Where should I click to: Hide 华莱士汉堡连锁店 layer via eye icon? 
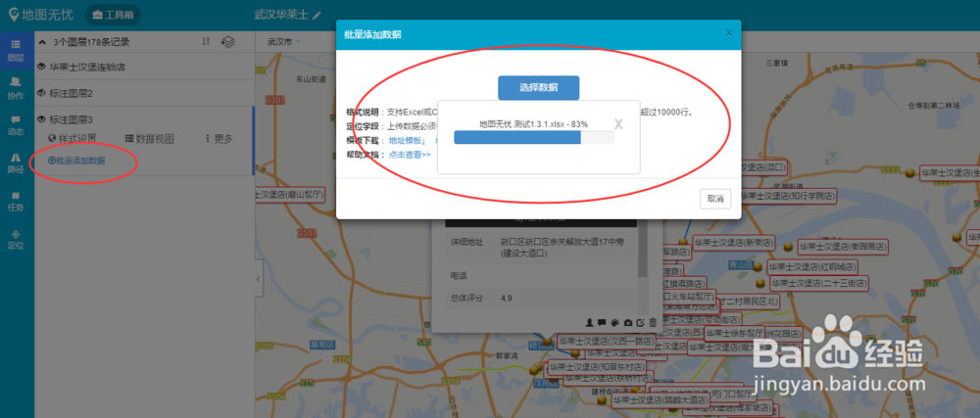coord(42,67)
